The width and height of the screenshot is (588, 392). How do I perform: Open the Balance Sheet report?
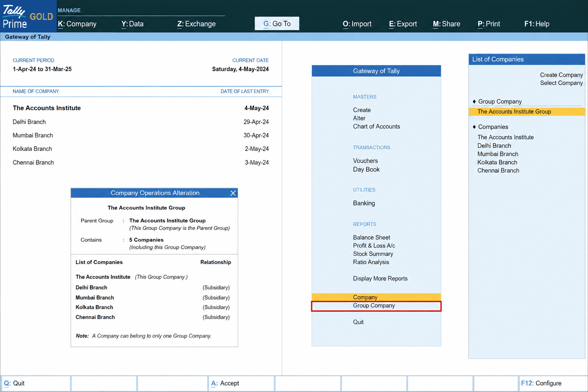click(x=371, y=237)
